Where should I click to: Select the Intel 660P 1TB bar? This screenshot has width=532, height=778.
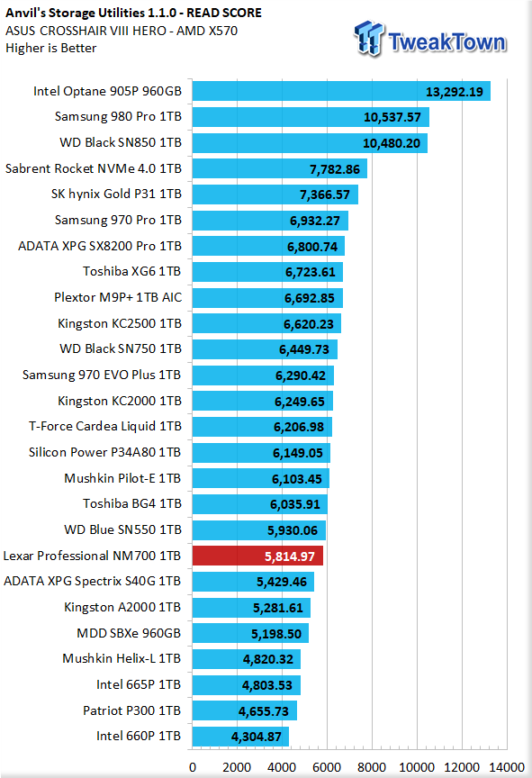click(x=240, y=737)
